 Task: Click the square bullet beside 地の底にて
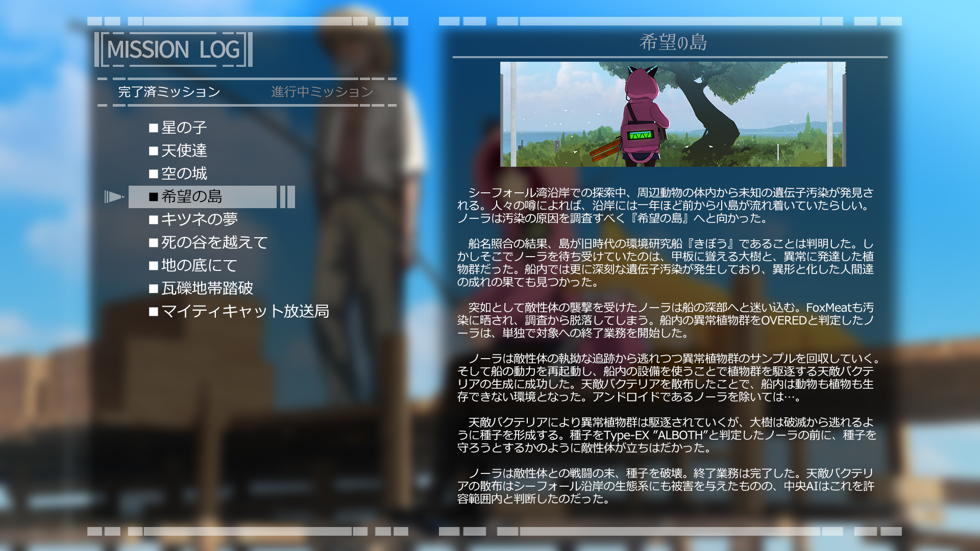tap(153, 266)
